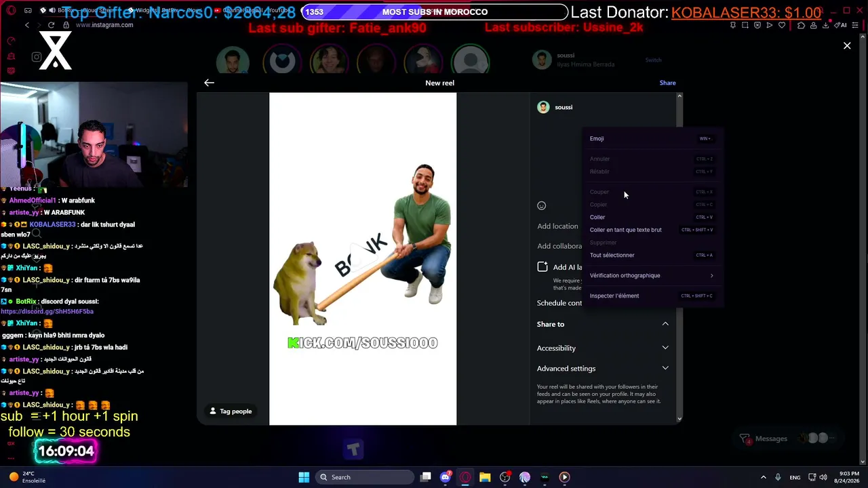Click the Schedule content option

pos(559,303)
